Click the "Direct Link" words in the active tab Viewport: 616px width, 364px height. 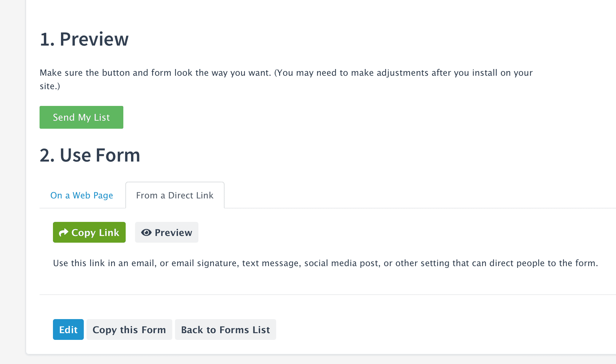[x=191, y=195]
